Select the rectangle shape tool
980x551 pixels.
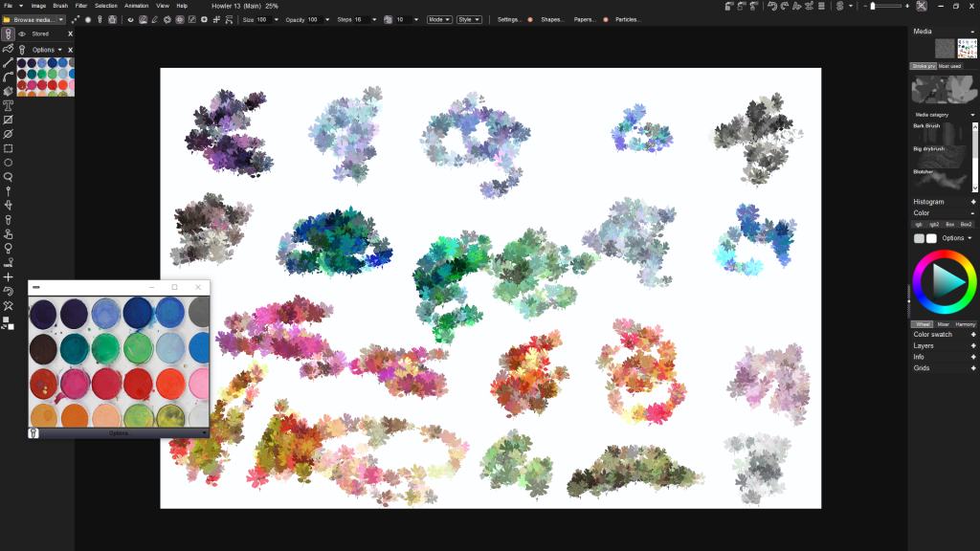click(x=9, y=148)
